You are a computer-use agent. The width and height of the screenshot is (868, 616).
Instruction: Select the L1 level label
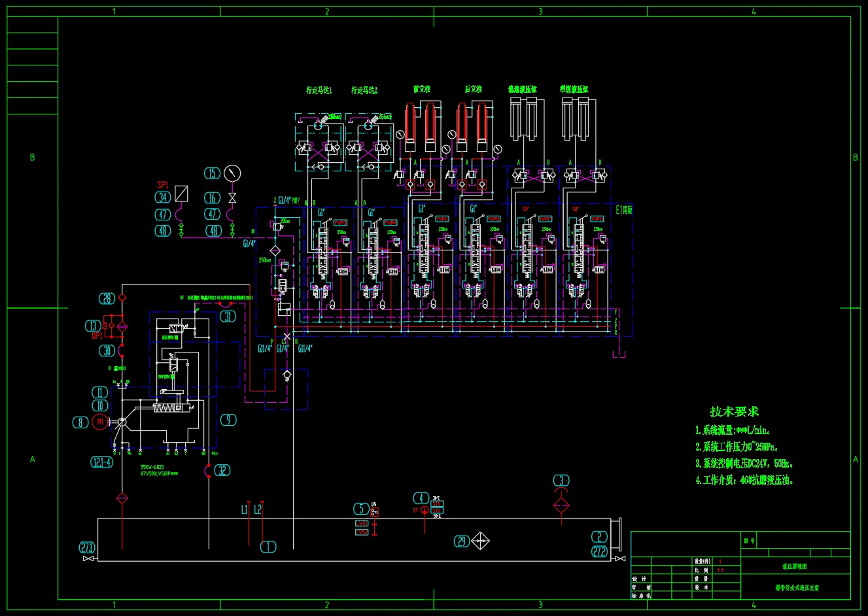point(245,509)
